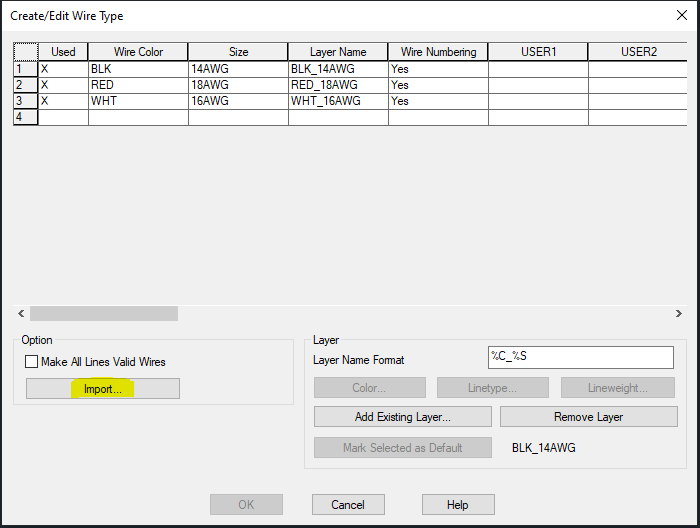Click the empty Wire Color cell in row 4
The height and width of the screenshot is (528, 700).
point(138,117)
